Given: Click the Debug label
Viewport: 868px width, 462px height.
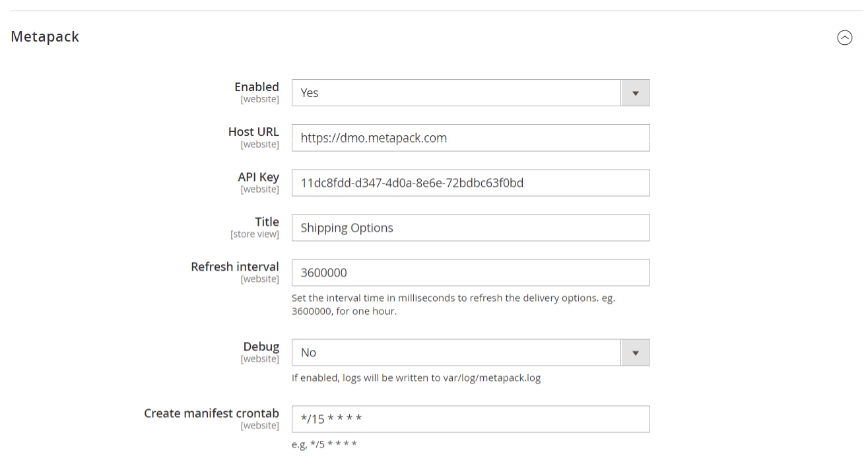Looking at the screenshot, I should pos(261,346).
